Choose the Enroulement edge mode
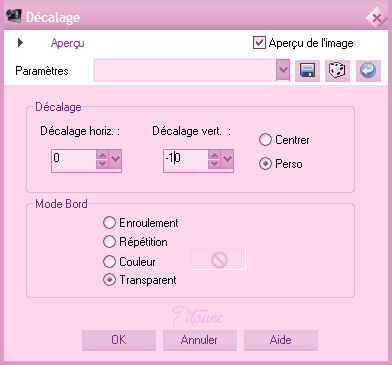This screenshot has width=392, height=365. point(109,222)
